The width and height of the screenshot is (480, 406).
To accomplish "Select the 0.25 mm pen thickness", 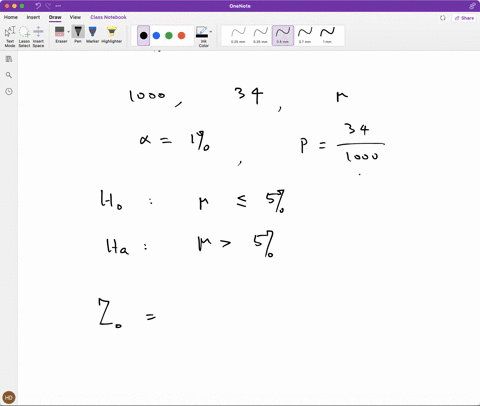I will point(238,35).
